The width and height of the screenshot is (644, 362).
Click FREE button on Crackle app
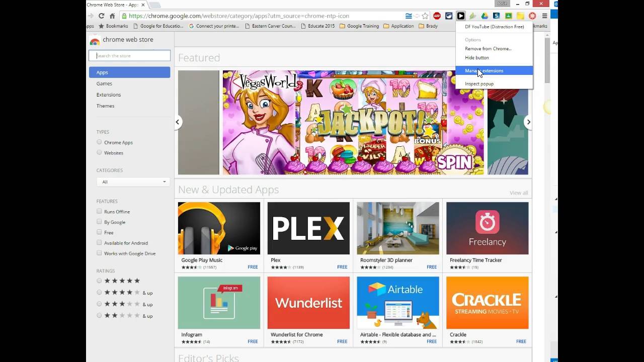point(521,341)
